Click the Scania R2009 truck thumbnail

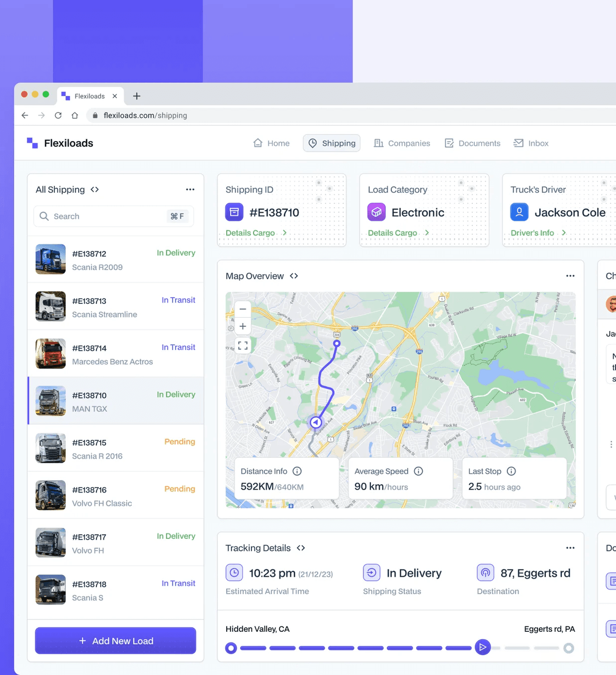coord(51,259)
